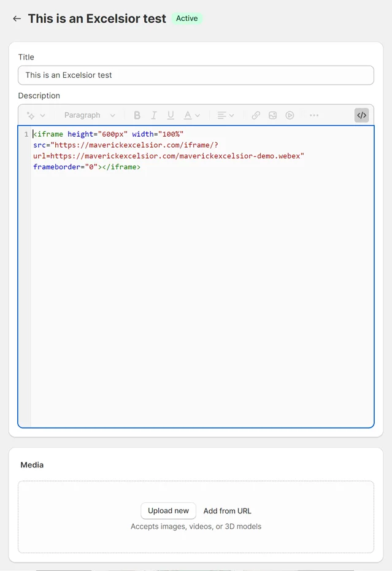The height and width of the screenshot is (571, 392).
Task: Open more formatting options ellipsis
Action: tap(314, 115)
